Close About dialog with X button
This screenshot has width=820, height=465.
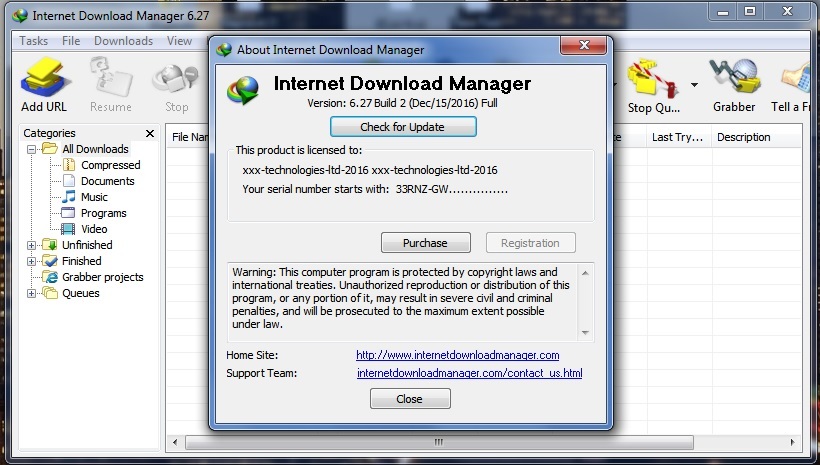tap(584, 45)
